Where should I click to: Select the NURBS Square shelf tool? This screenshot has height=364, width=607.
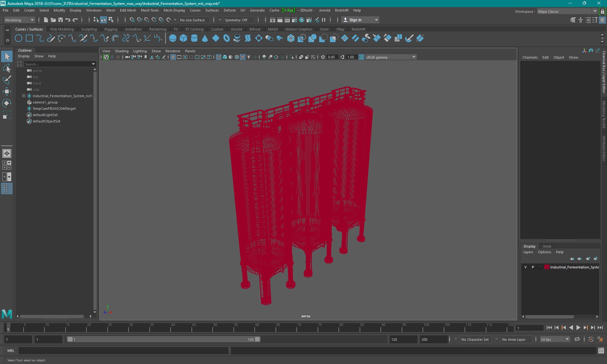pyautogui.click(x=29, y=38)
